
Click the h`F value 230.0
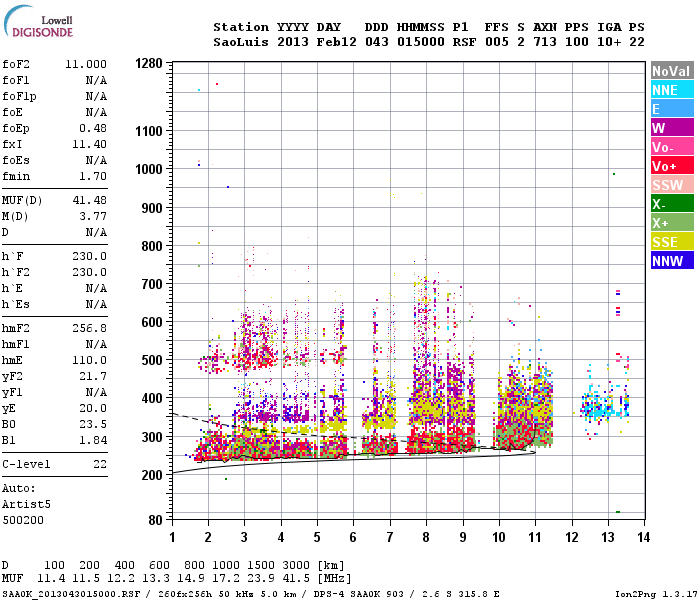90,256
